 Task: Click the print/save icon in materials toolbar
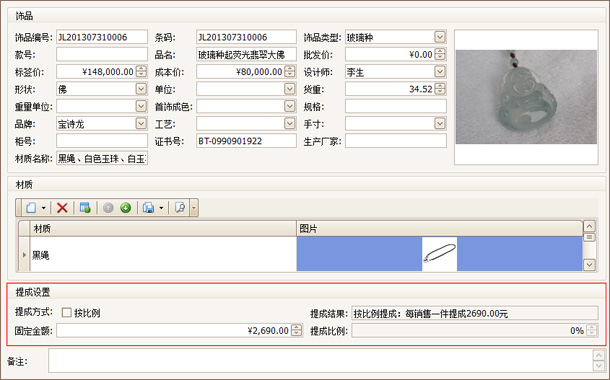pyautogui.click(x=148, y=208)
